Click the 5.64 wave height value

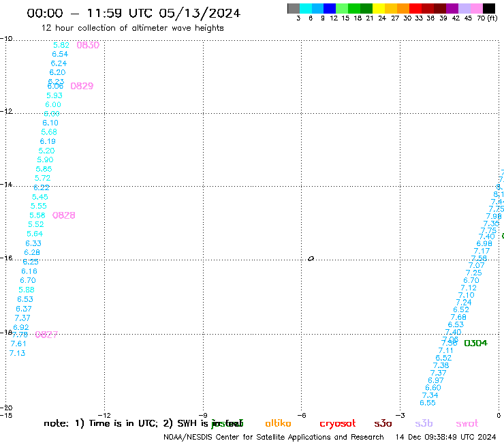[x=35, y=234]
